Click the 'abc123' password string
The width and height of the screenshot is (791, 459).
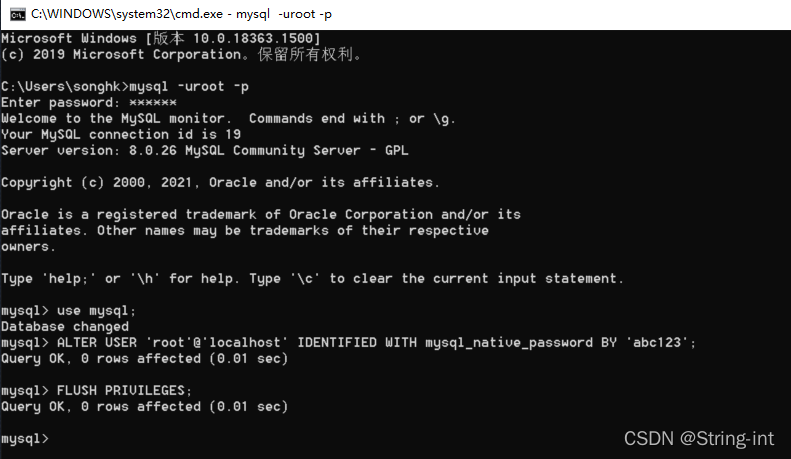[x=654, y=343]
